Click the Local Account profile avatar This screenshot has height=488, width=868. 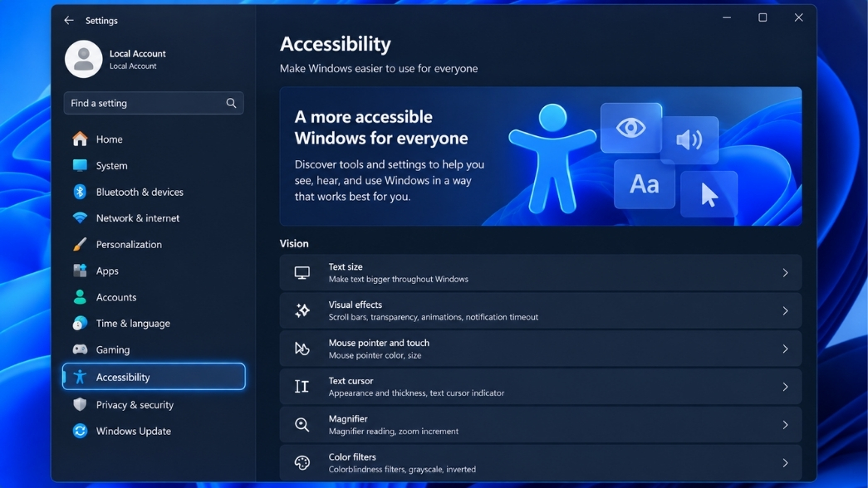pyautogui.click(x=84, y=59)
